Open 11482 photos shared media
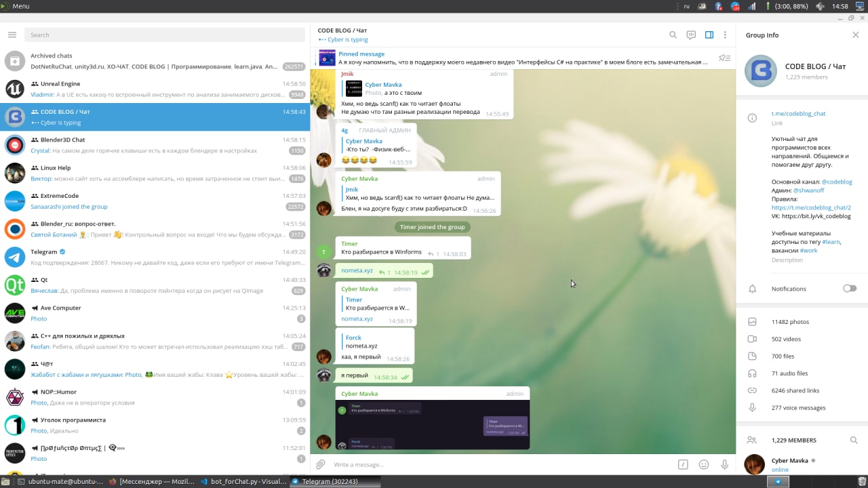This screenshot has width=868, height=488. click(802, 322)
